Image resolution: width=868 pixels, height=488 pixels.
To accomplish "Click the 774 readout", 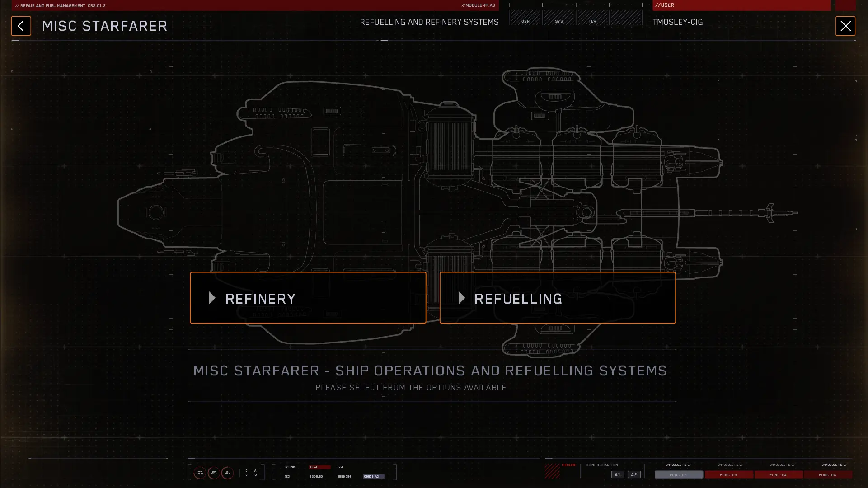I will click(x=340, y=467).
